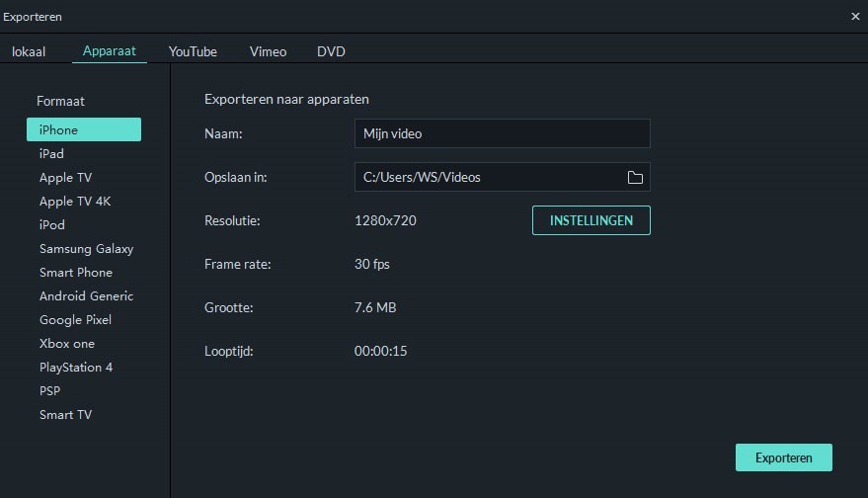Click the Exporteren button
868x498 pixels.
[x=784, y=457]
